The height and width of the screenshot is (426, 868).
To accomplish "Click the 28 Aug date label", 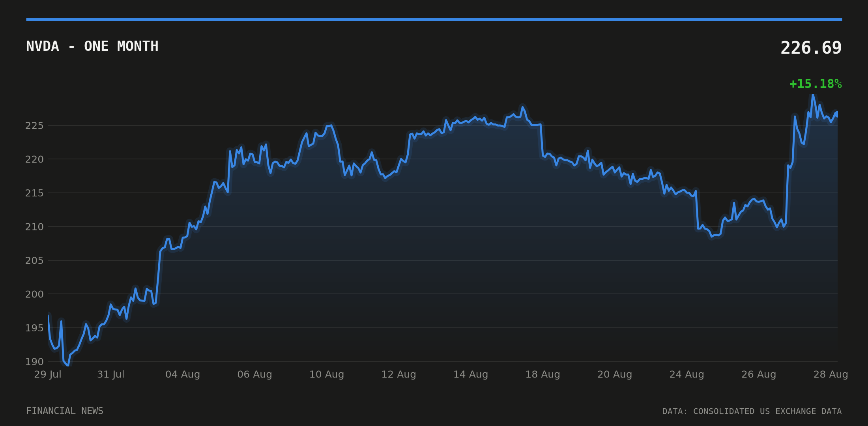I will [831, 374].
